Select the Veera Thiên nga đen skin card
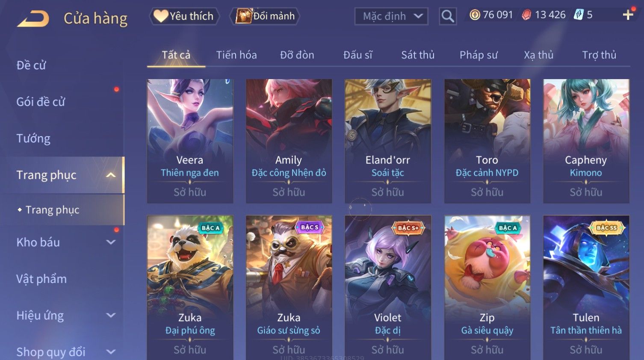 click(190, 141)
